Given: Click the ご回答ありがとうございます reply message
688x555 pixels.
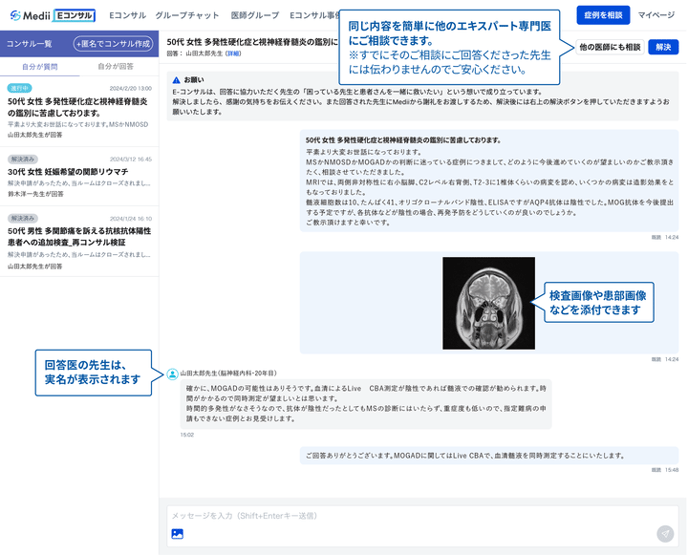Looking at the screenshot, I should tap(489, 455).
